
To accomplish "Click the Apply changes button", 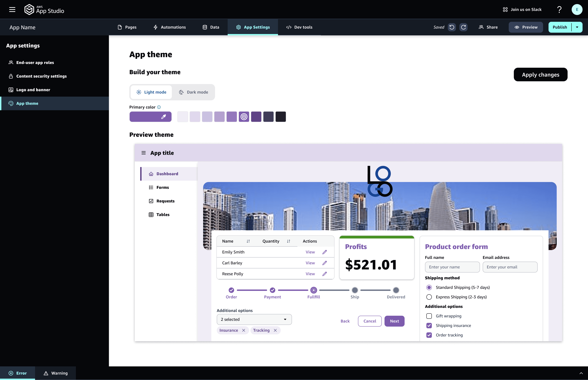I will 540,75.
